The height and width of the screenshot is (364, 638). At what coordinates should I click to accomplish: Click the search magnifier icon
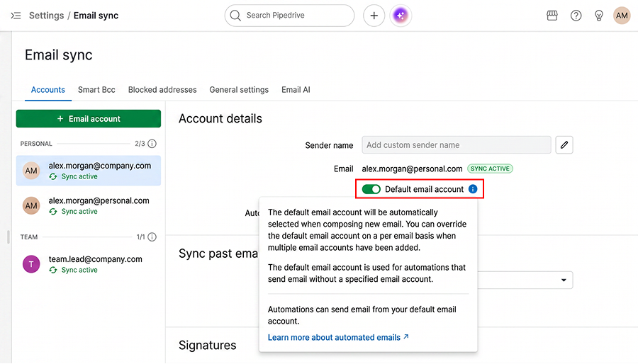pyautogui.click(x=235, y=16)
